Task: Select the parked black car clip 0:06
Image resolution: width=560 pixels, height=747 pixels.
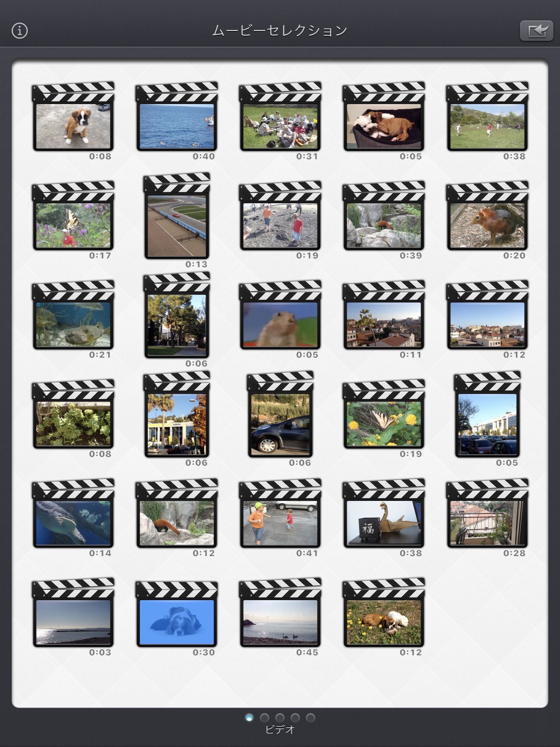Action: coord(280,414)
